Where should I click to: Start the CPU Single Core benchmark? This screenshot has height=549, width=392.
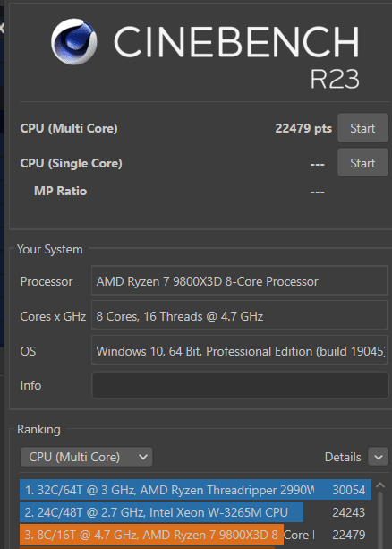362,163
